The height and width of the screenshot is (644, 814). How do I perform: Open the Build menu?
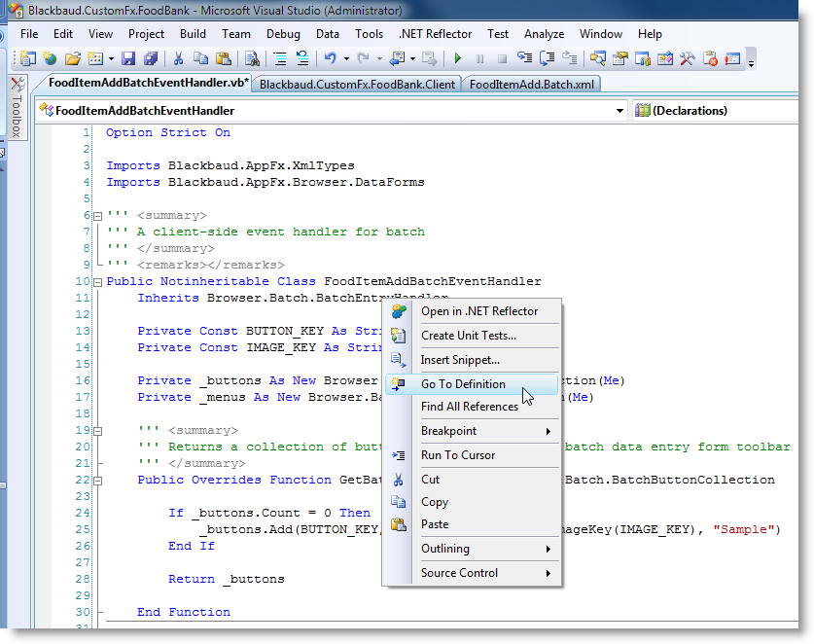(193, 34)
